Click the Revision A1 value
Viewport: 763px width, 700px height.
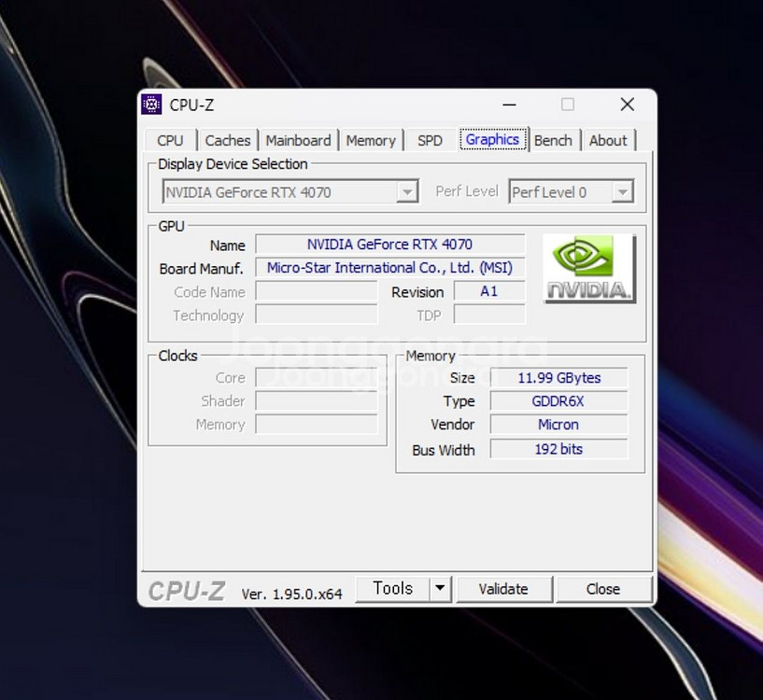(x=489, y=291)
